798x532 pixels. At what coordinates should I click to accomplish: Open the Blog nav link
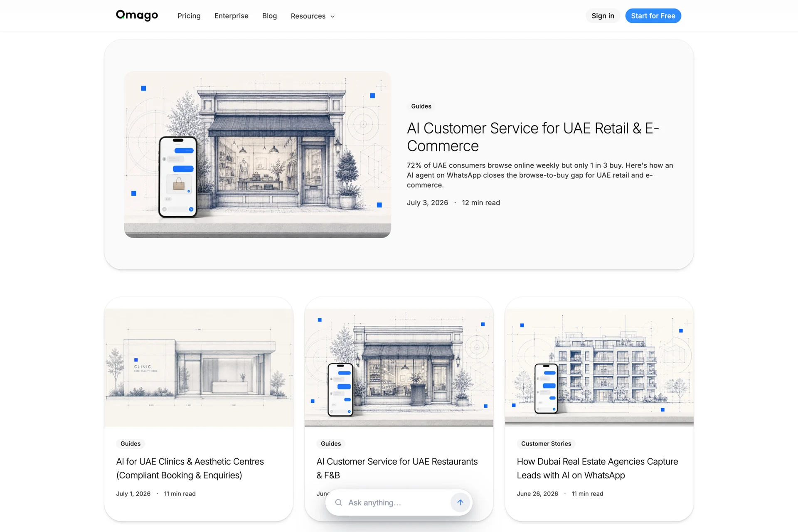click(x=269, y=16)
